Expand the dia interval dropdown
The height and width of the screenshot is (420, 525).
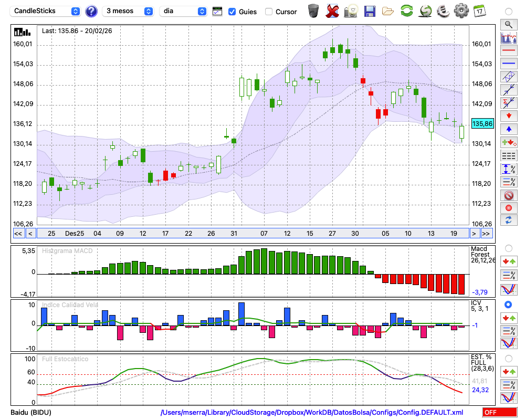183,11
